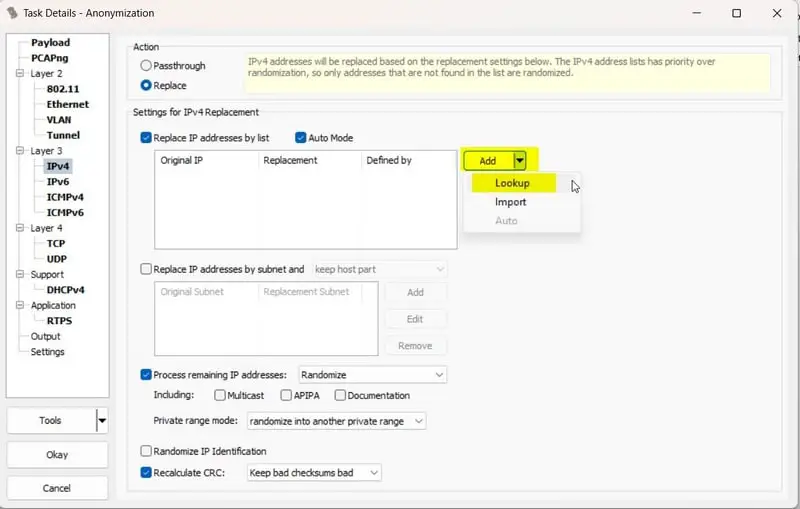
Task: Toggle the Recalculate CRC checkbox
Action: click(x=146, y=473)
